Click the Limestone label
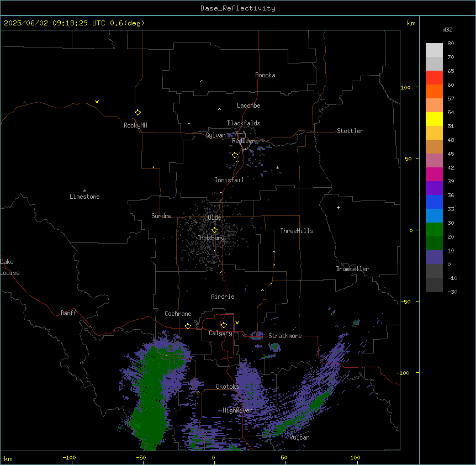Image resolution: width=476 pixels, height=465 pixels. [x=84, y=197]
